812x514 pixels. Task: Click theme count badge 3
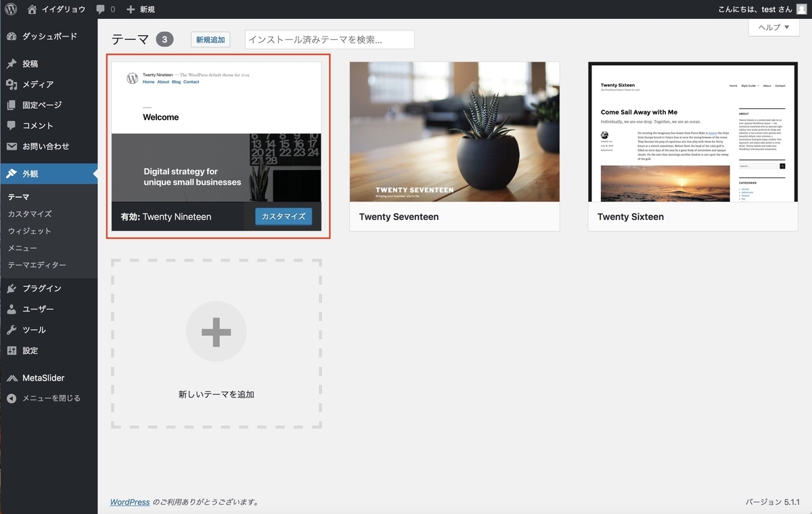164,39
